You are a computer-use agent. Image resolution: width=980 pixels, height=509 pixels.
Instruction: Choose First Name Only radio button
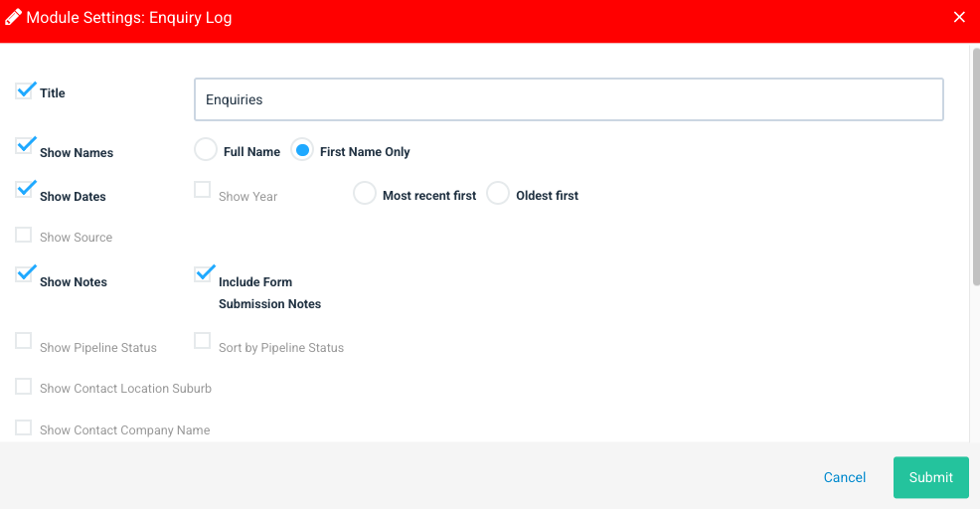tap(302, 150)
